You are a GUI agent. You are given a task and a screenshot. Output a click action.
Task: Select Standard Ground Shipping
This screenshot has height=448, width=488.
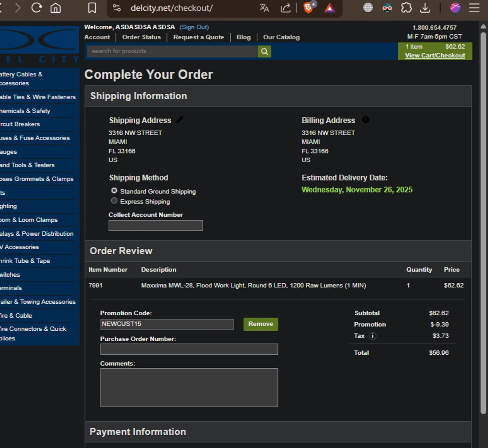pos(114,191)
